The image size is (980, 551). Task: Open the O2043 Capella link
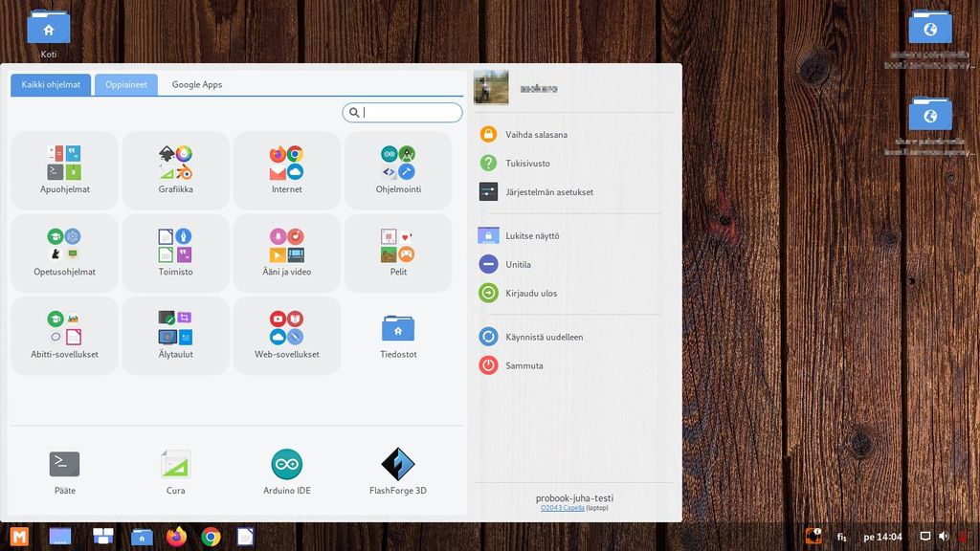[562, 508]
